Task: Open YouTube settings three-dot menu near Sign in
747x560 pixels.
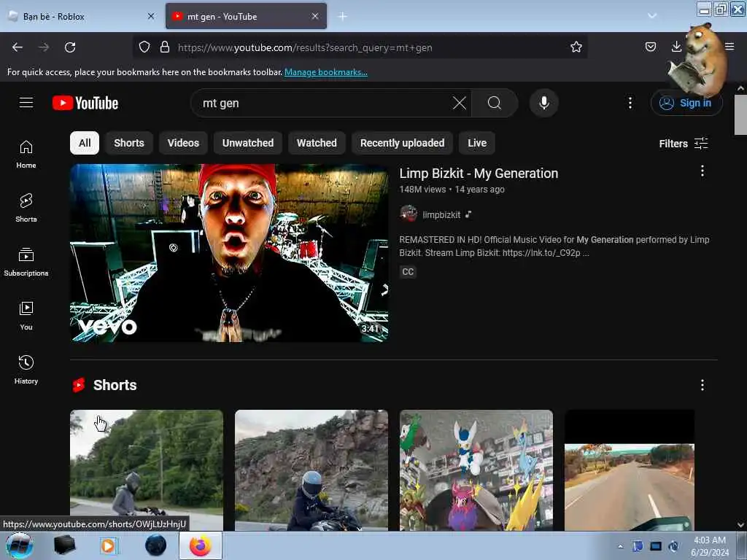Action: [630, 103]
